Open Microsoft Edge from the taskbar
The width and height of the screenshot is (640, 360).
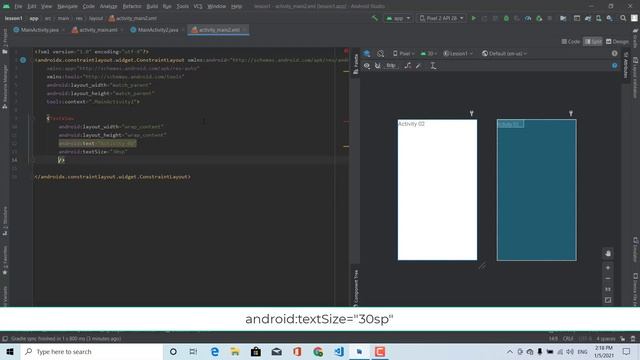(x=215, y=351)
